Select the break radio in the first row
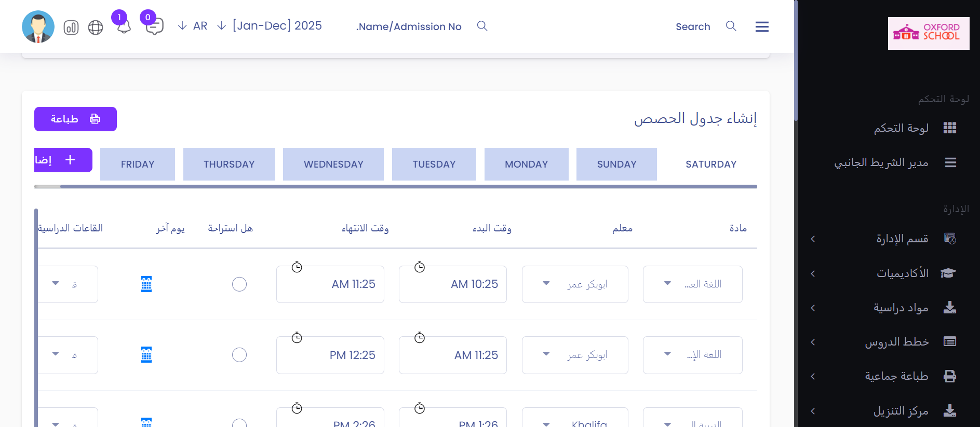Image resolution: width=980 pixels, height=427 pixels. tap(239, 284)
